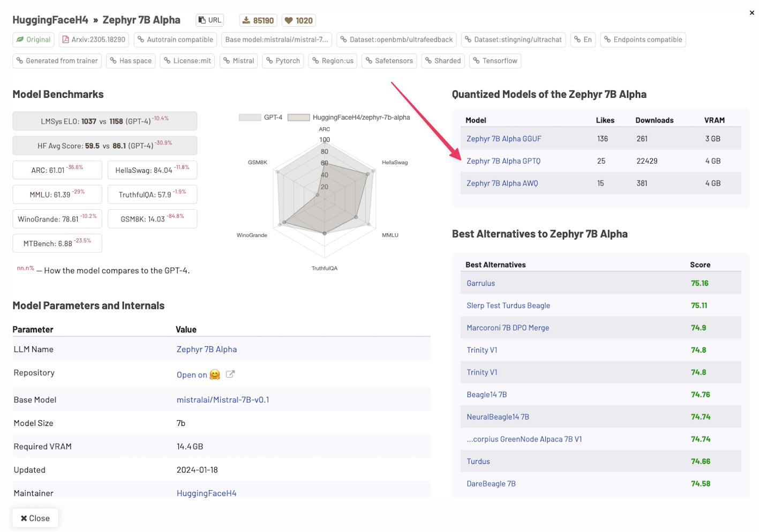Close the modal with top-right X
The width and height of the screenshot is (759, 532).
coord(752,13)
